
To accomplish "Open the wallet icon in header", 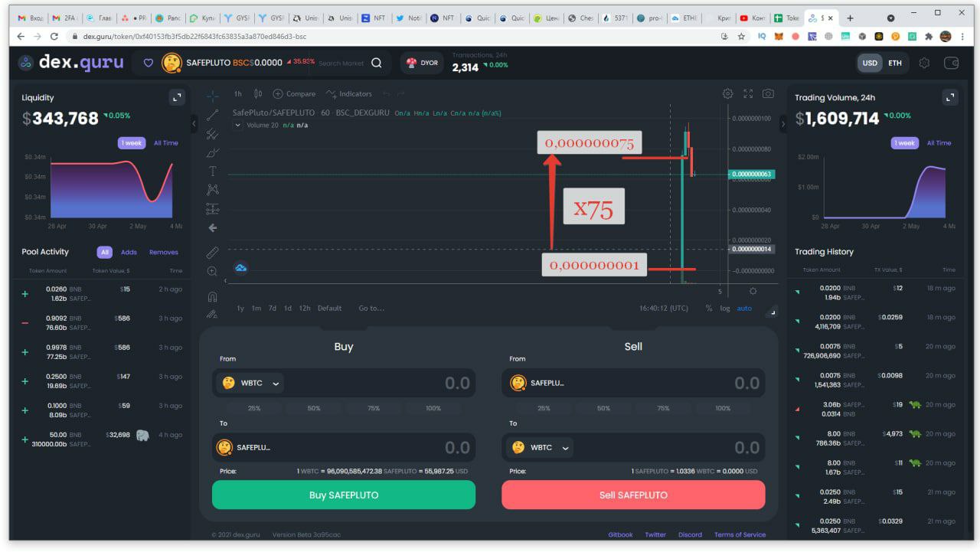I will pos(952,63).
